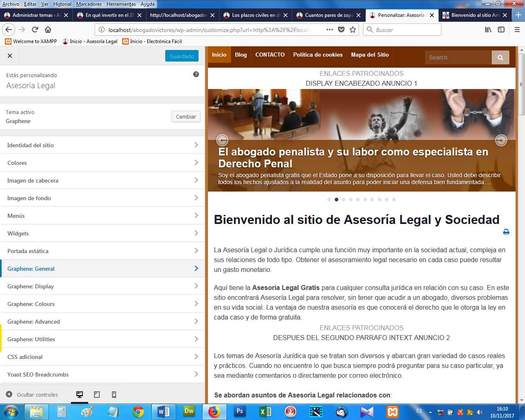This screenshot has height=420, width=525.
Task: Click the Cambiar theme button
Action: [186, 116]
